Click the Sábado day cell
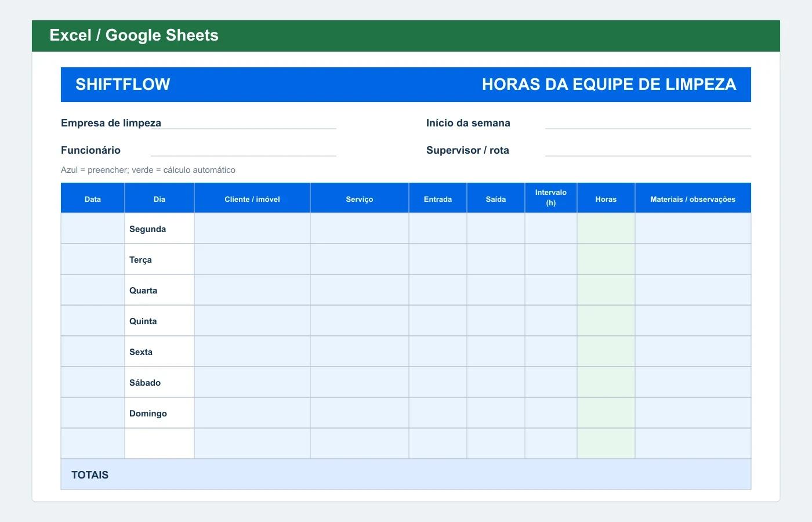 click(x=159, y=382)
